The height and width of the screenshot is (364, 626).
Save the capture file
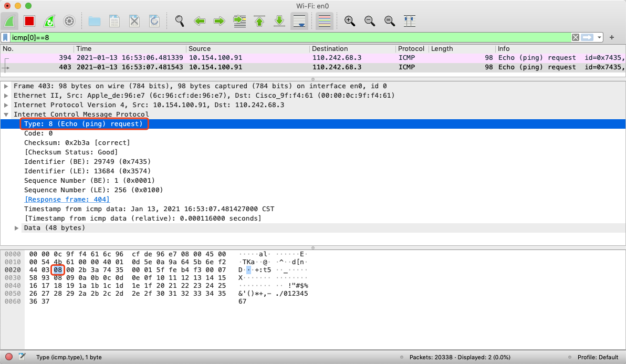[114, 21]
